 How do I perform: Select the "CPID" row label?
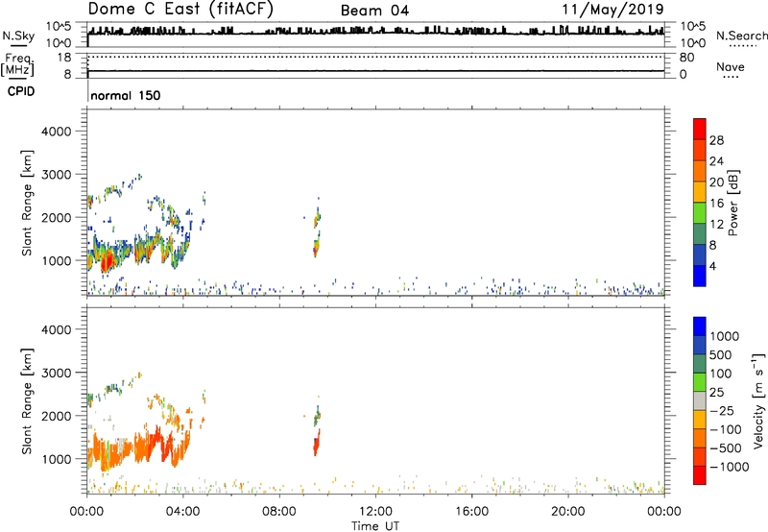click(21, 91)
